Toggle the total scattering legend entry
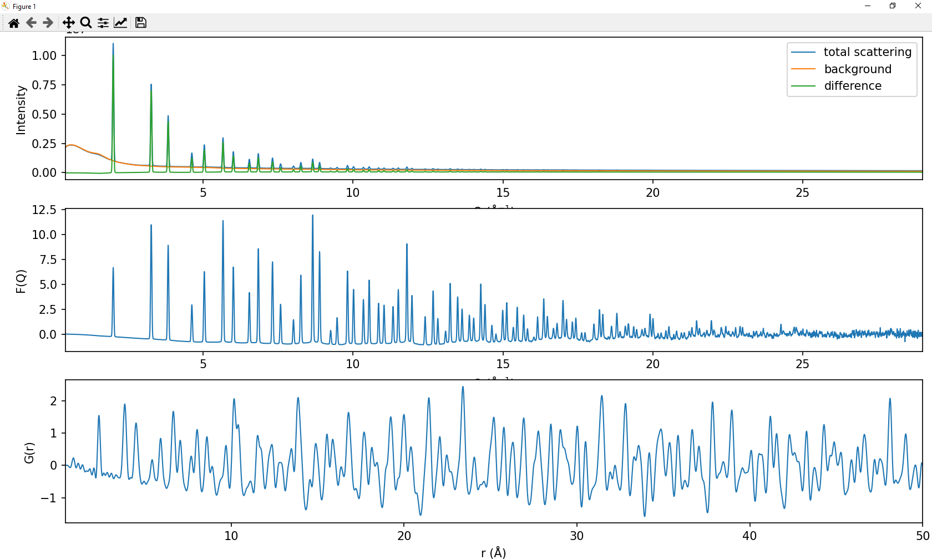 pos(867,52)
